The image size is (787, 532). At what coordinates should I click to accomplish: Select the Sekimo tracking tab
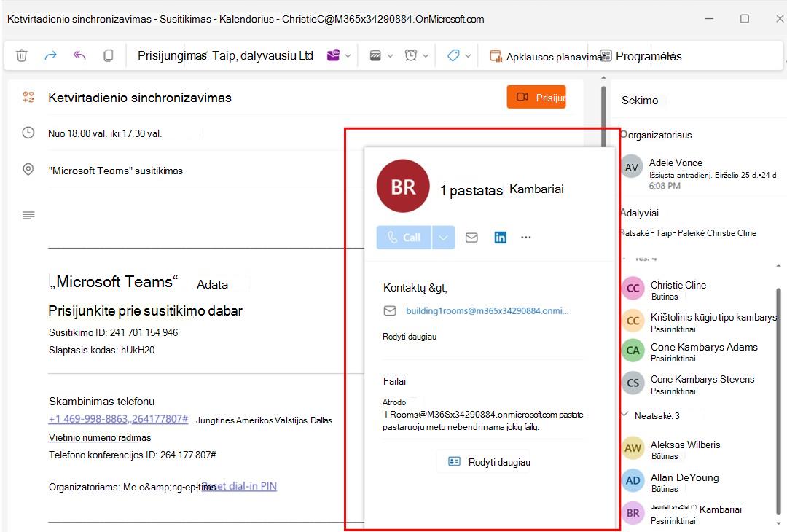640,101
